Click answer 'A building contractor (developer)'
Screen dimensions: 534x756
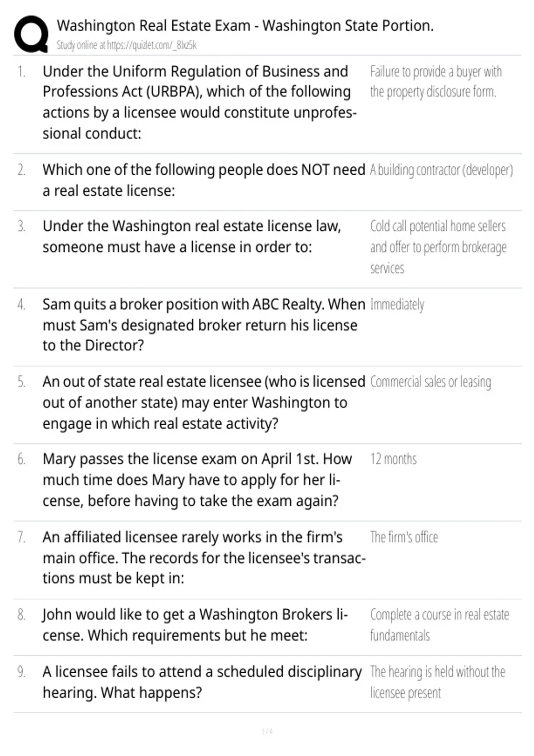tap(441, 170)
